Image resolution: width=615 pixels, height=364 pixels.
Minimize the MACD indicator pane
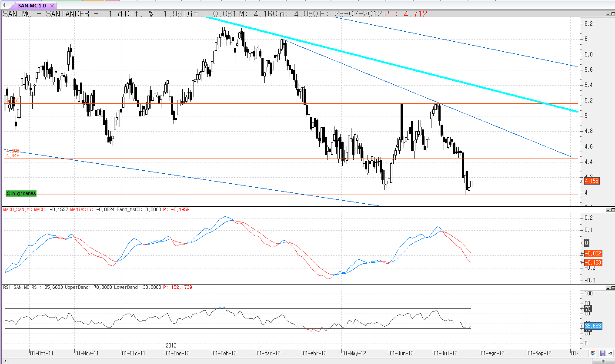[607, 210]
